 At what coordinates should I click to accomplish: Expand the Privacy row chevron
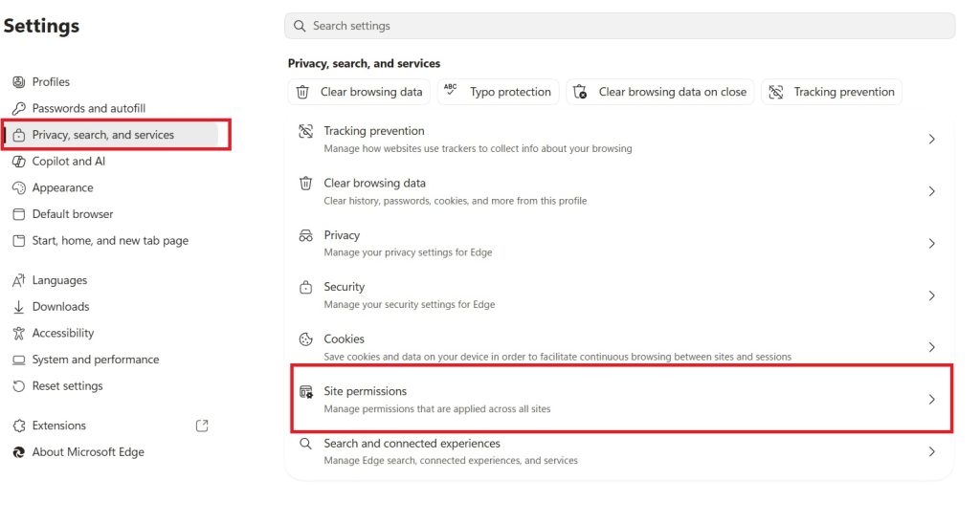[931, 244]
